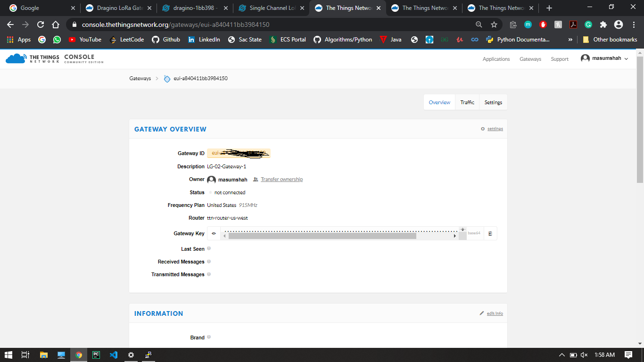The image size is (644, 362).
Task: Bookmark this page with the star icon
Action: pyautogui.click(x=494, y=25)
